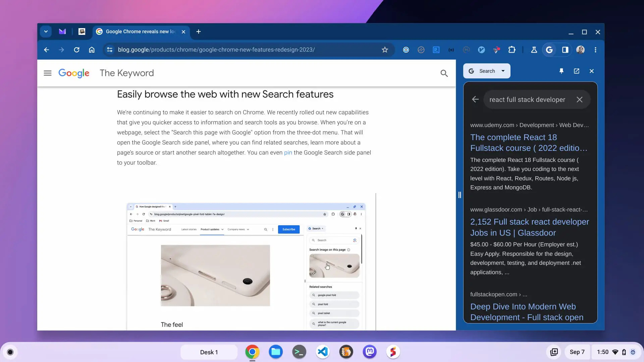
Task: Open side panel results in new tab
Action: coord(577,71)
